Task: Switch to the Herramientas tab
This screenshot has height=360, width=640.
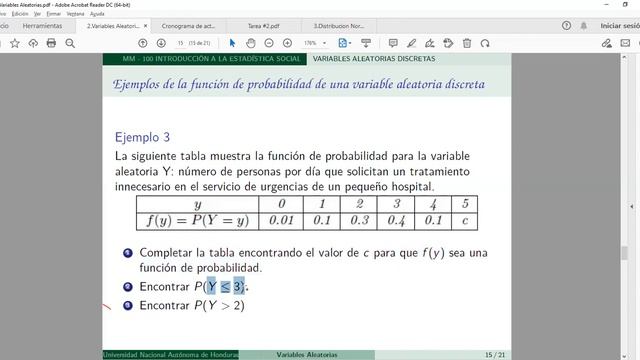Action: pos(42,26)
